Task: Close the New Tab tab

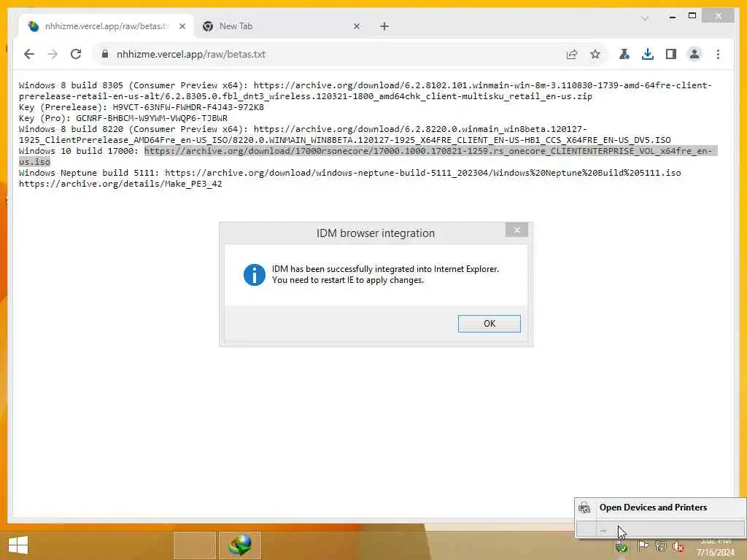Action: coord(357,27)
